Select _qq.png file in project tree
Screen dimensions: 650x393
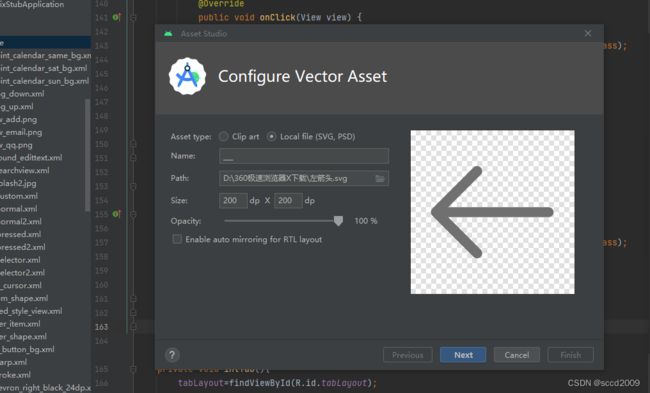(x=16, y=145)
